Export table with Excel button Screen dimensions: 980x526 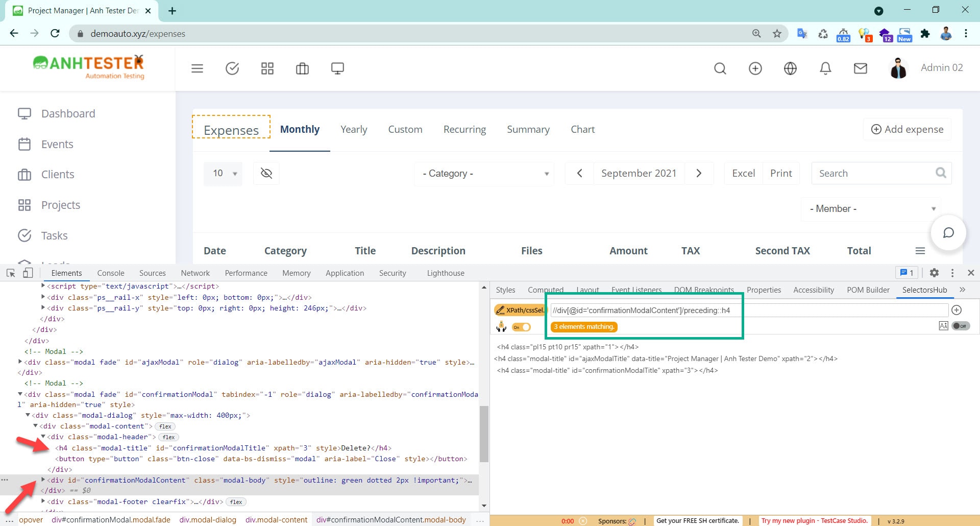click(743, 174)
